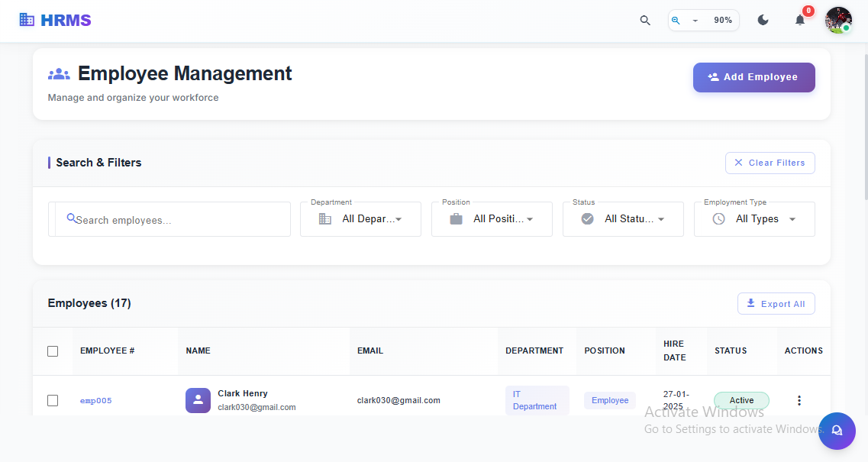Click the people group icon beside Employee Management
868x462 pixels.
(59, 73)
